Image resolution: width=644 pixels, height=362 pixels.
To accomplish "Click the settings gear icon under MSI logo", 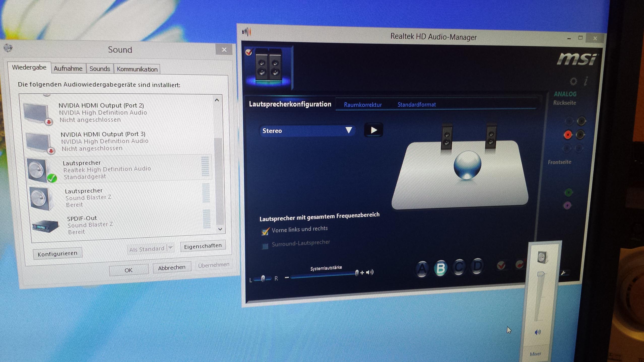I will point(573,81).
